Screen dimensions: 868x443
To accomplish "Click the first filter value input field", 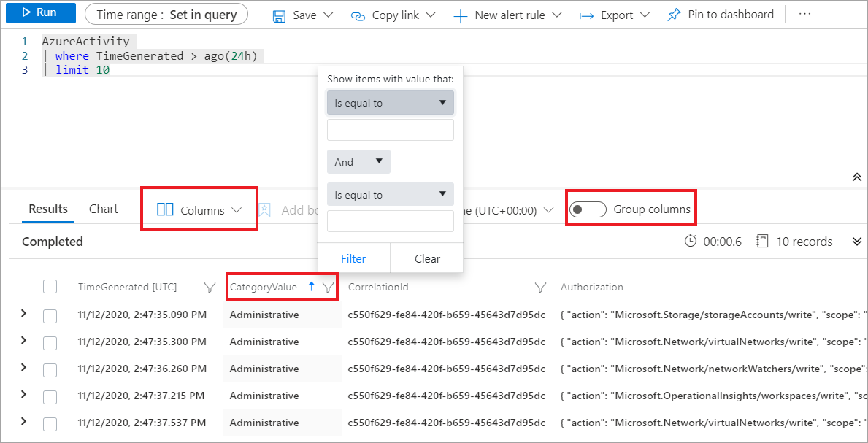I will point(390,129).
